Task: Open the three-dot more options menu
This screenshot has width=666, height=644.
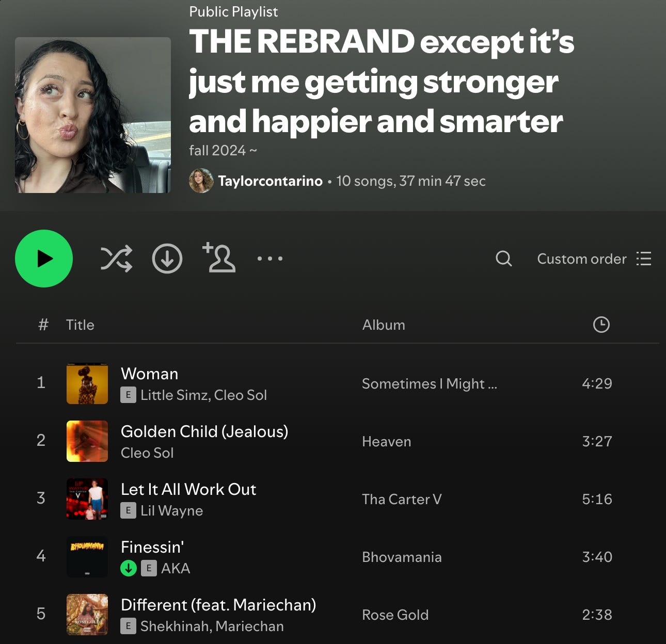Action: [270, 259]
